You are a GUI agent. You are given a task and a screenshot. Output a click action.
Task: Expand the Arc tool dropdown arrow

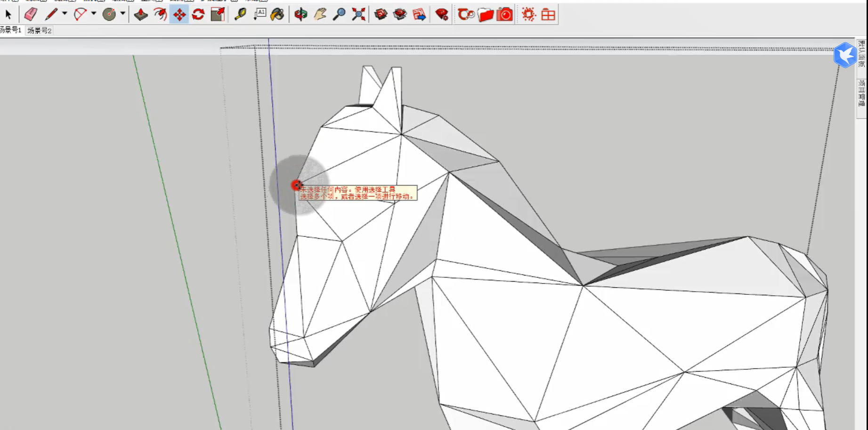pos(94,14)
